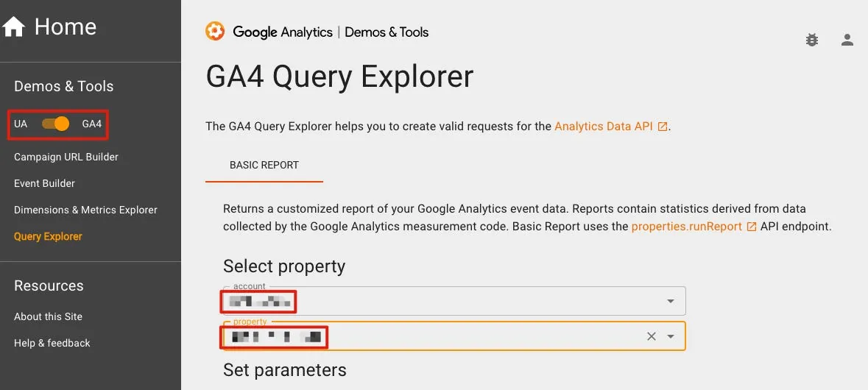Click external link icon beside properties.runReport
The height and width of the screenshot is (390, 868).
tap(752, 227)
